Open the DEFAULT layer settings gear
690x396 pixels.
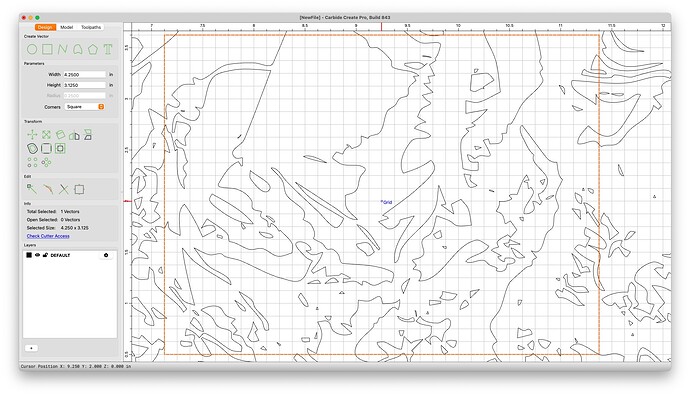click(x=106, y=255)
